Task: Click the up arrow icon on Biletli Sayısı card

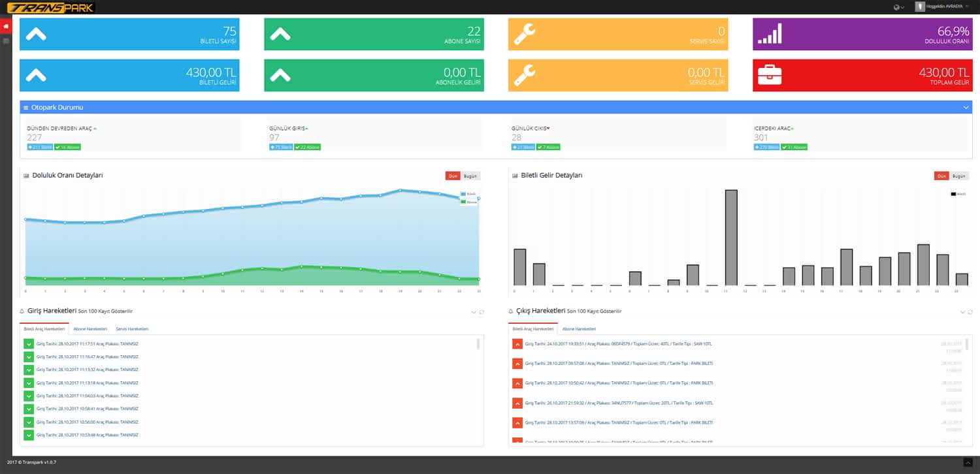Action: [36, 34]
